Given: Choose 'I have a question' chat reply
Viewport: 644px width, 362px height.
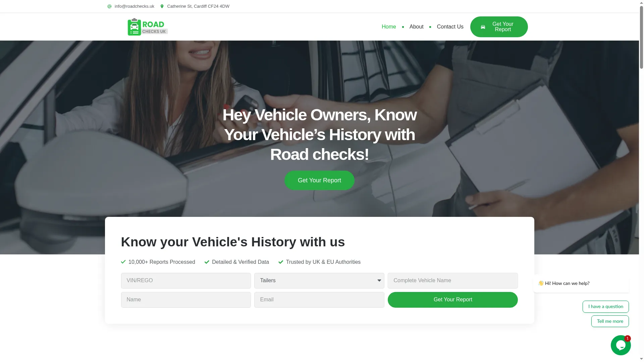Looking at the screenshot, I should (605, 307).
